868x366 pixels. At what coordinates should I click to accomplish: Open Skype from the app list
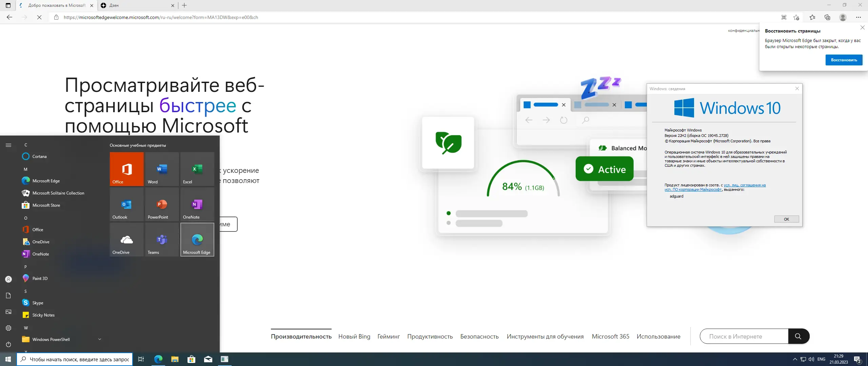[x=38, y=303]
